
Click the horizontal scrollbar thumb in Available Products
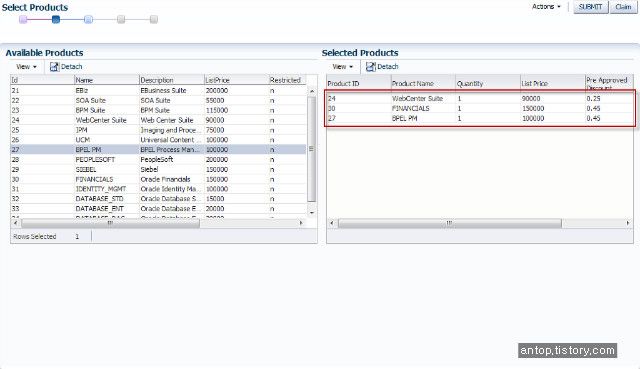point(110,223)
